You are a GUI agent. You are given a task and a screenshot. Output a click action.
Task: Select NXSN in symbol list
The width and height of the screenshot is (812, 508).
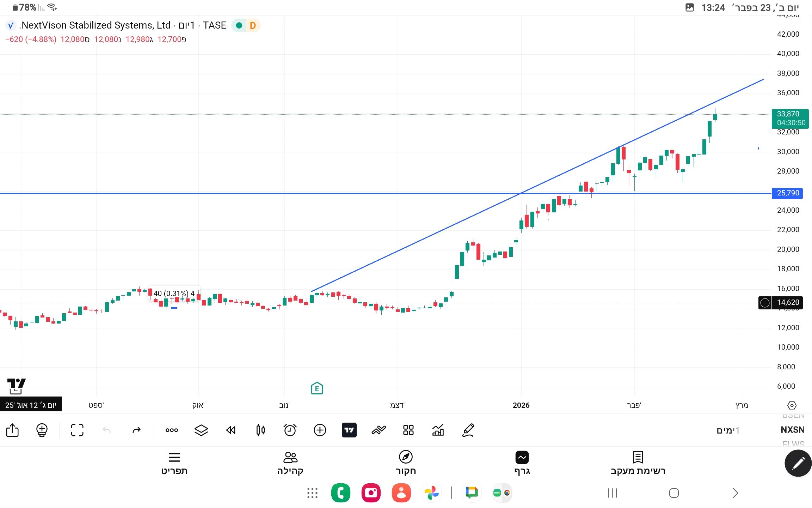click(792, 430)
